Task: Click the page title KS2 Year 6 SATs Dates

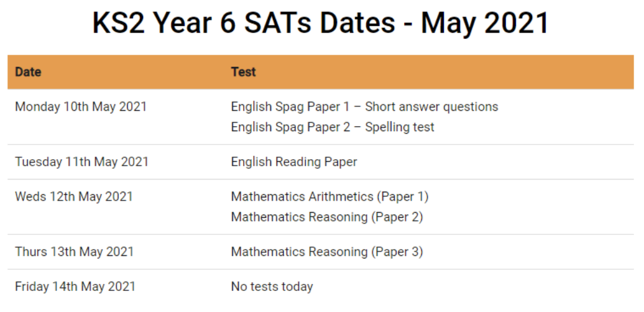Action: tap(320, 24)
